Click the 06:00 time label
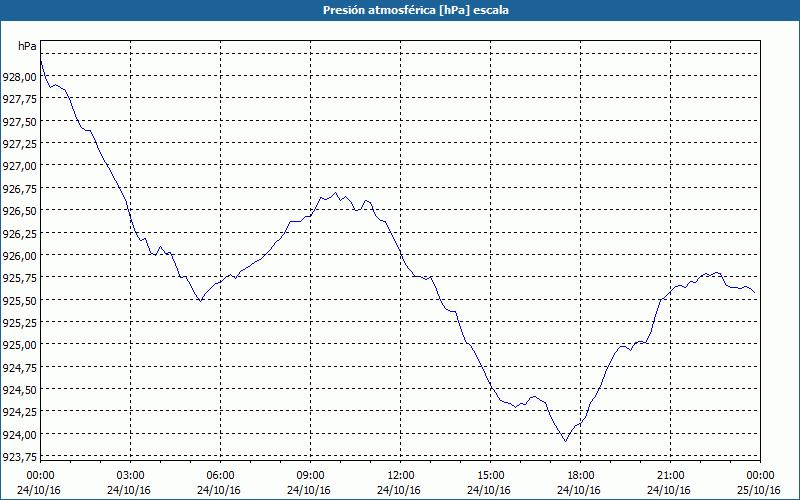800x500 pixels. (220, 476)
